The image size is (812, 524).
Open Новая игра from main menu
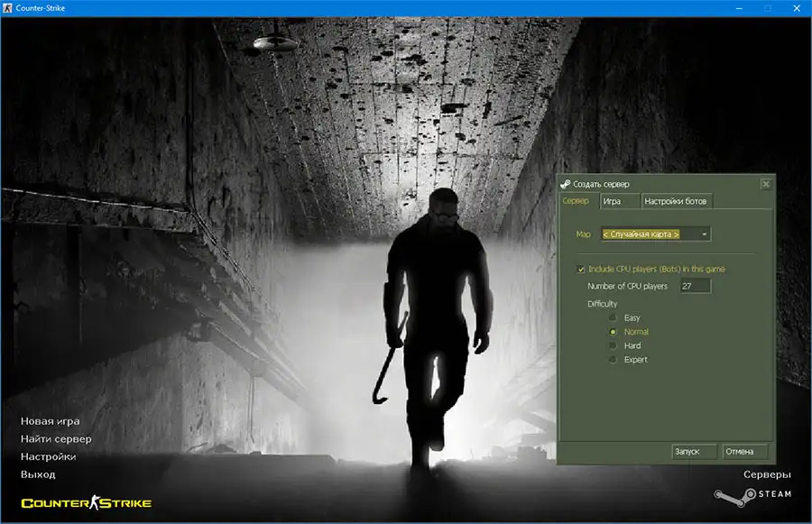pos(50,421)
